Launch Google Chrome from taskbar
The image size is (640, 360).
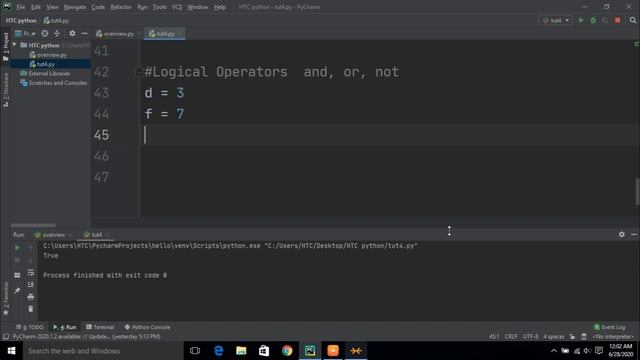(x=287, y=351)
